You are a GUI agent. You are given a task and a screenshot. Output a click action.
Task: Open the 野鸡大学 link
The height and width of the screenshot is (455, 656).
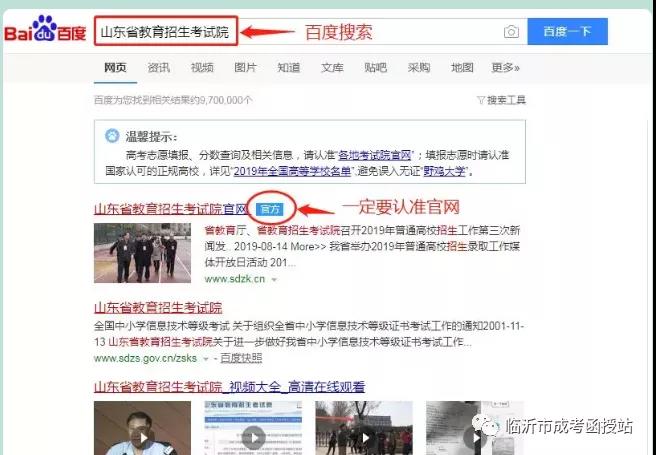coord(444,171)
